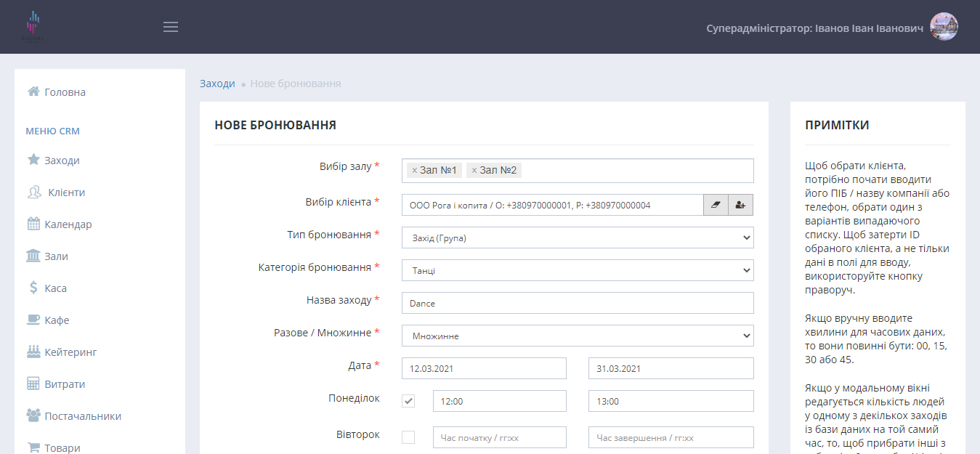Viewport: 980px width, 454px height.
Task: Click the Заходи breadcrumb link
Action: [x=217, y=84]
